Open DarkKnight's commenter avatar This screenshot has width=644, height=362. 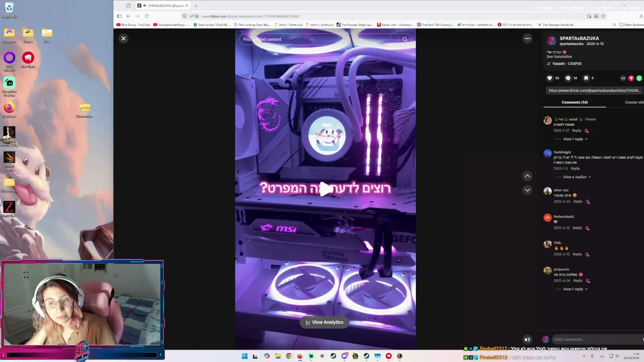point(547,153)
